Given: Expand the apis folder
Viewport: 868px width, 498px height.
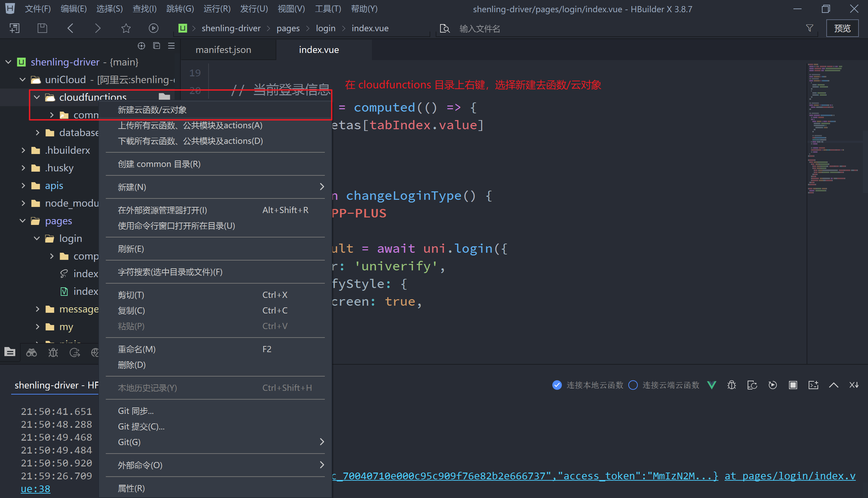Looking at the screenshot, I should click(x=23, y=185).
